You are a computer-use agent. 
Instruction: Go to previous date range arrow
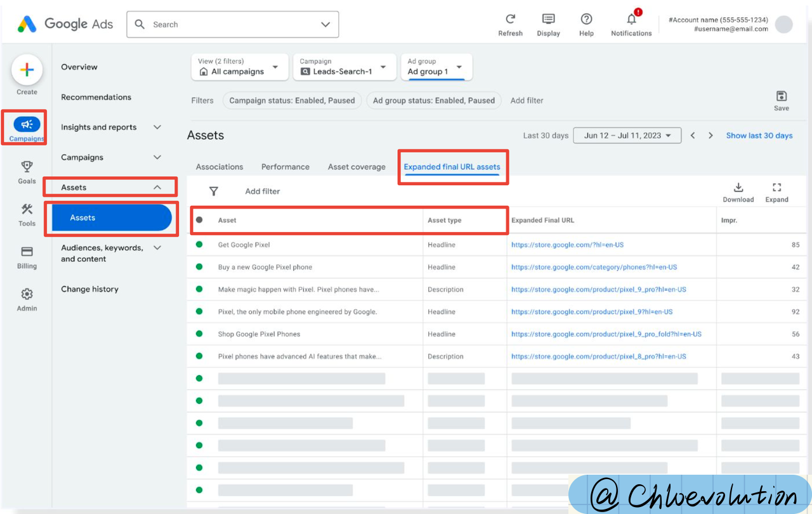click(x=693, y=136)
